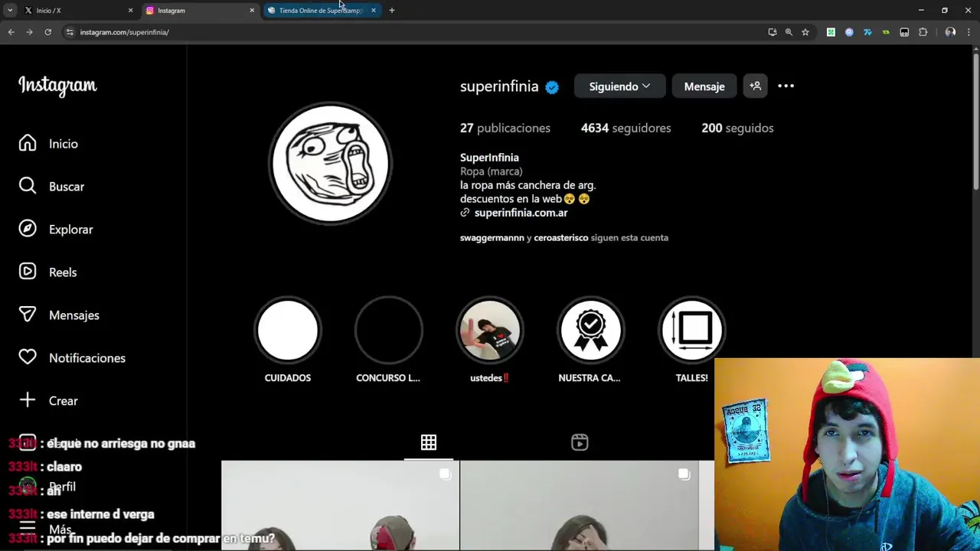Open the tab search dropdown arrow
980x551 pixels.
pos(10,10)
